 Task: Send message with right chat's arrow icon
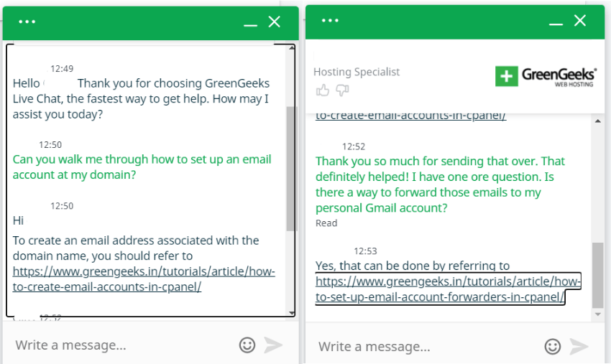click(x=579, y=346)
